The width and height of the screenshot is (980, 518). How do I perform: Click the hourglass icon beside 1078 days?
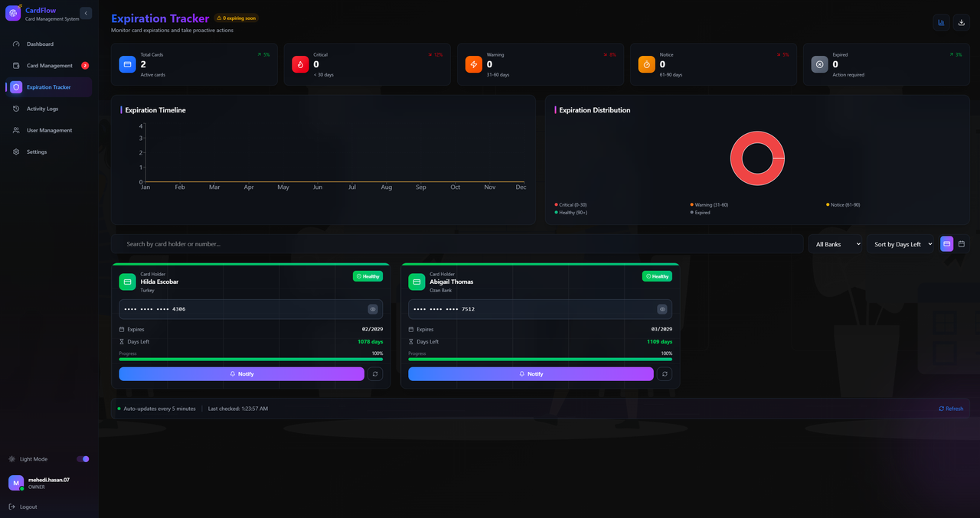tap(122, 342)
